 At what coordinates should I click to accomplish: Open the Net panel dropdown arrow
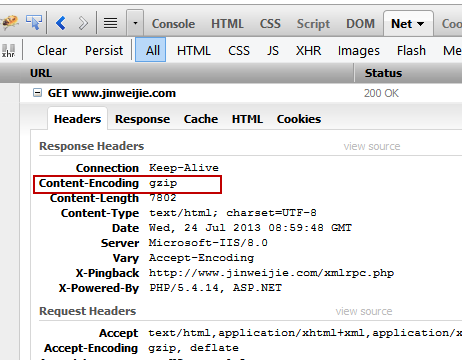(x=421, y=24)
